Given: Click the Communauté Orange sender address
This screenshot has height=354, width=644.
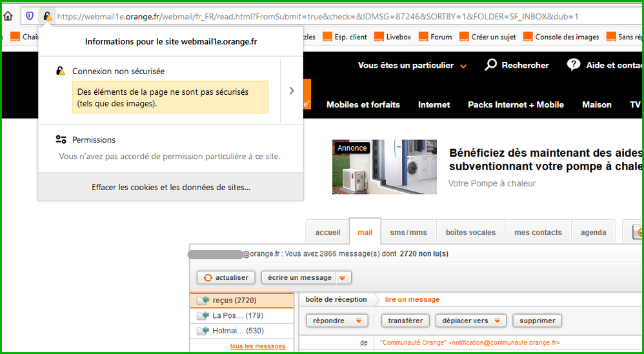Looking at the screenshot, I should tap(470, 342).
